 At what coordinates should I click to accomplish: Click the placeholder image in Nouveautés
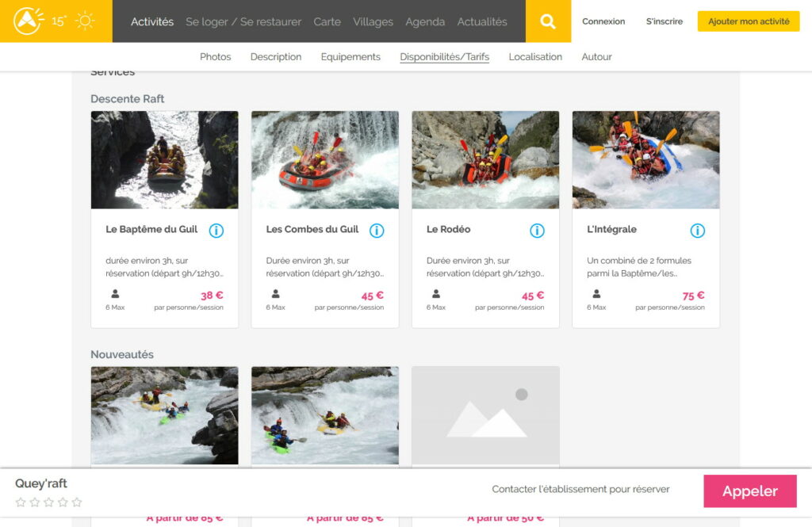[486, 415]
